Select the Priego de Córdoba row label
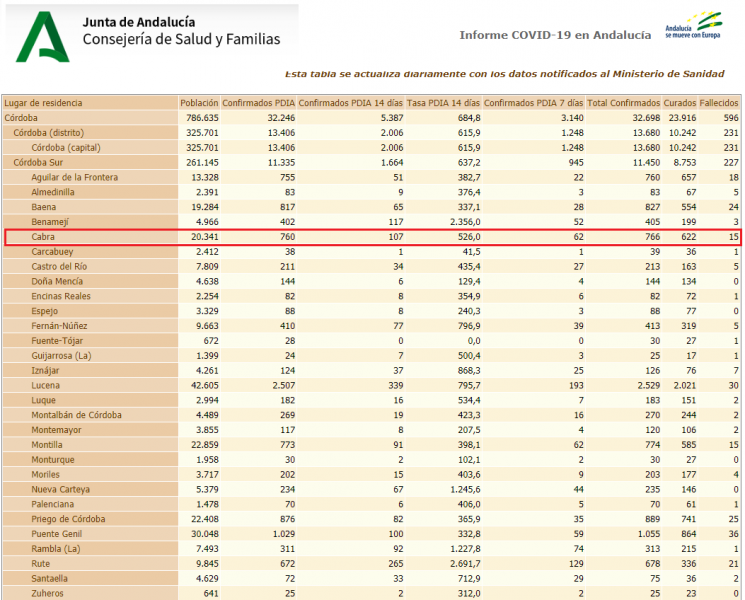 tap(68, 519)
